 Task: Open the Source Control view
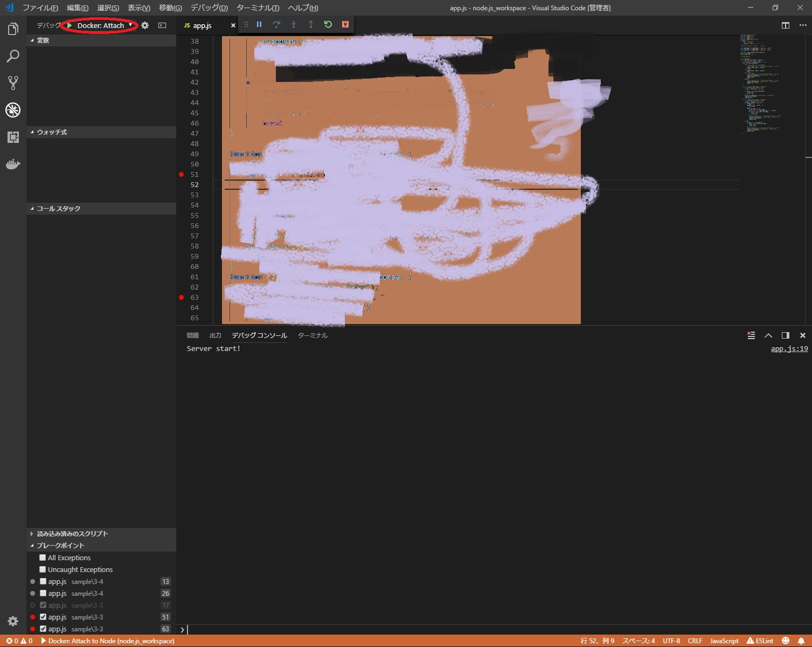(12, 82)
